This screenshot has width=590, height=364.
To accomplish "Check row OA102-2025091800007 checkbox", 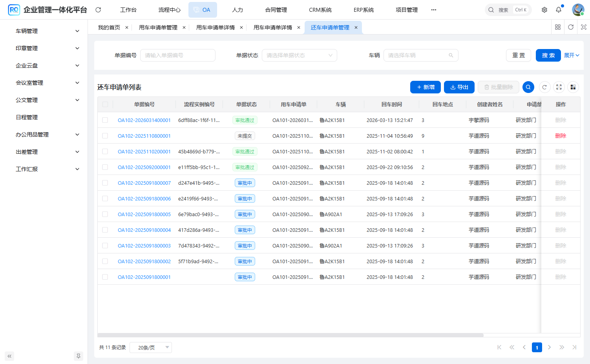I will [105, 183].
